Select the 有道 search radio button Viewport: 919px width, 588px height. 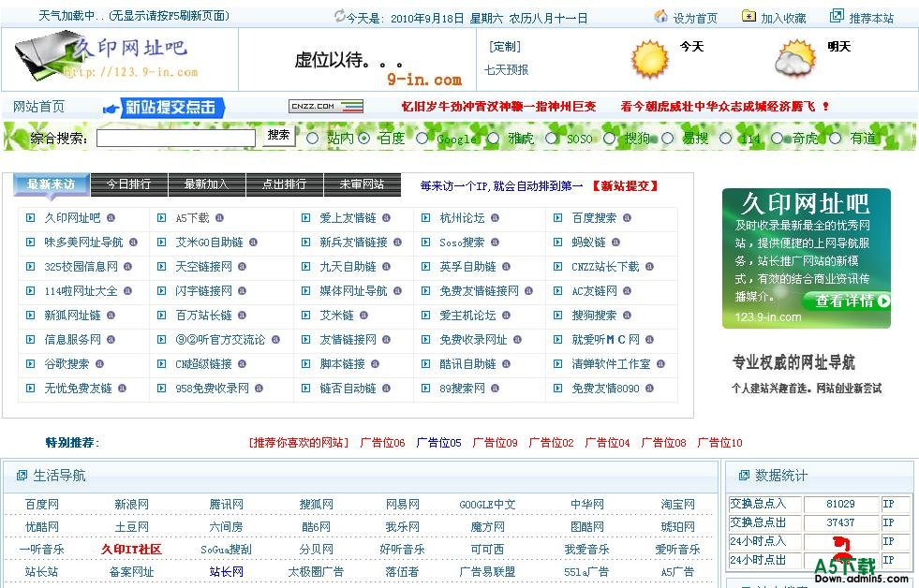[x=836, y=139]
